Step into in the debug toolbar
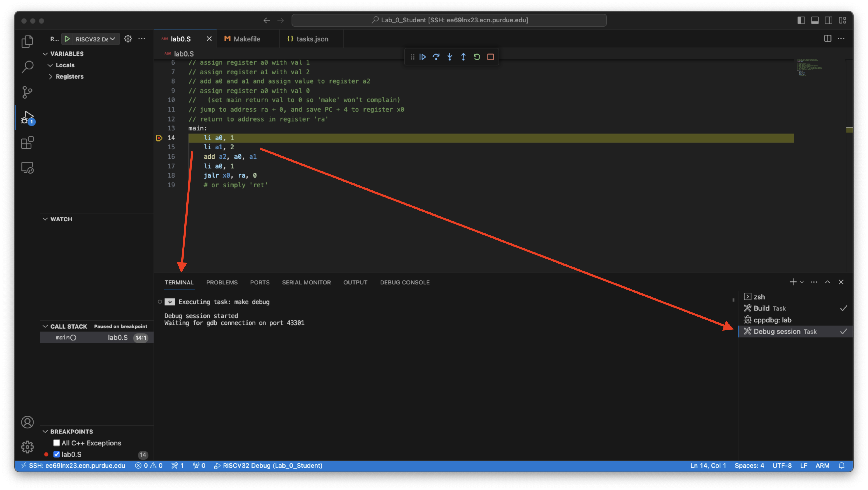 point(449,57)
